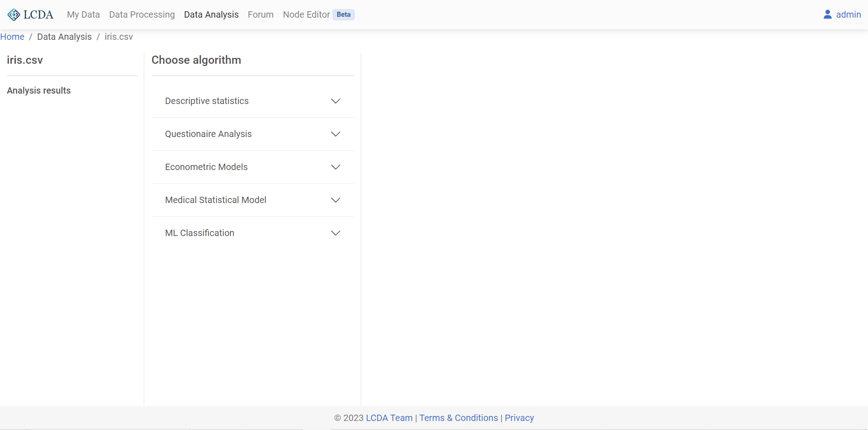This screenshot has width=868, height=430.
Task: Open the Privacy page
Action: point(519,418)
